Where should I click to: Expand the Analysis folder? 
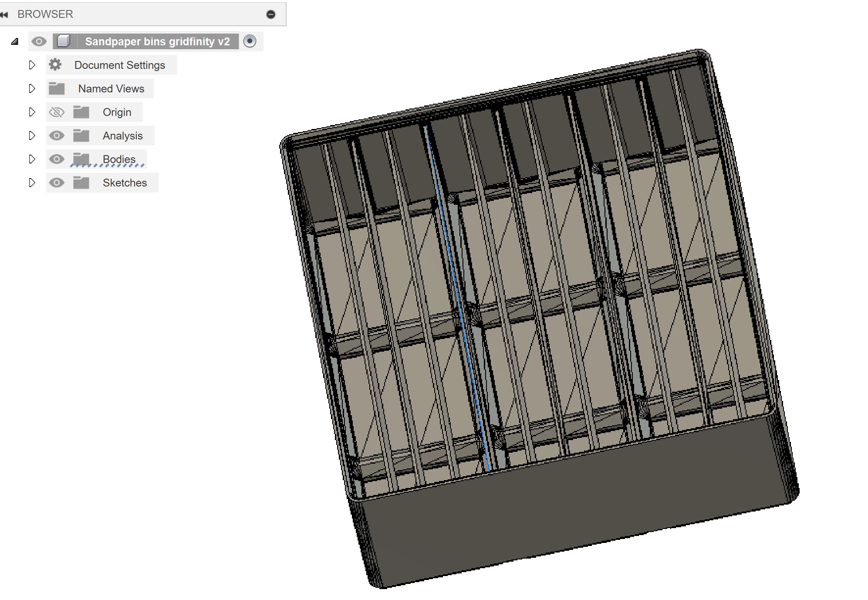pyautogui.click(x=32, y=136)
